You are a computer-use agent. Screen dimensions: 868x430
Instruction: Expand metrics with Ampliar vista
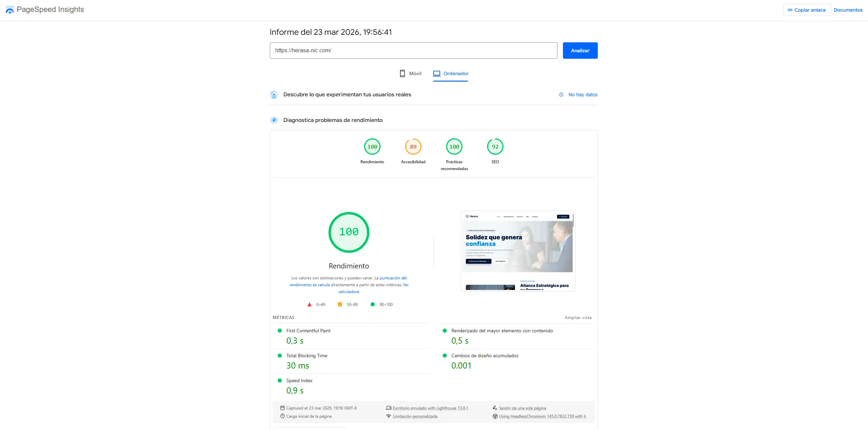(578, 318)
